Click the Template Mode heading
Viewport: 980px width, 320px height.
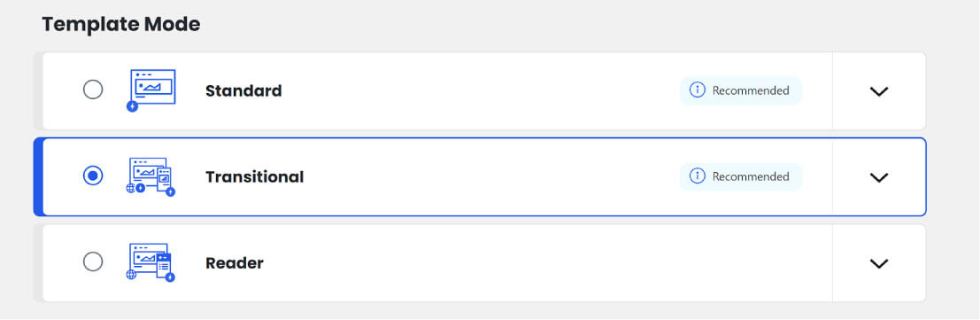[121, 25]
